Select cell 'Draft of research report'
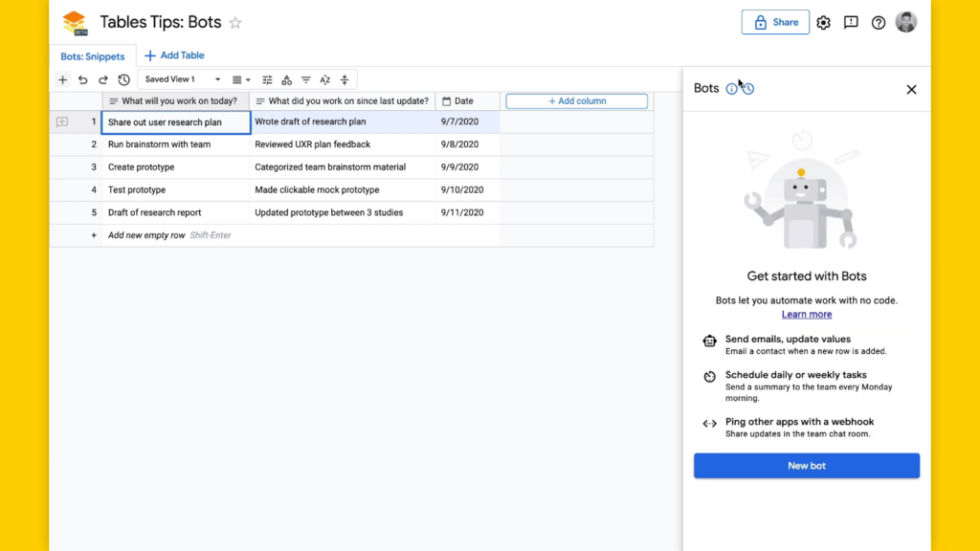980x551 pixels. click(x=176, y=212)
